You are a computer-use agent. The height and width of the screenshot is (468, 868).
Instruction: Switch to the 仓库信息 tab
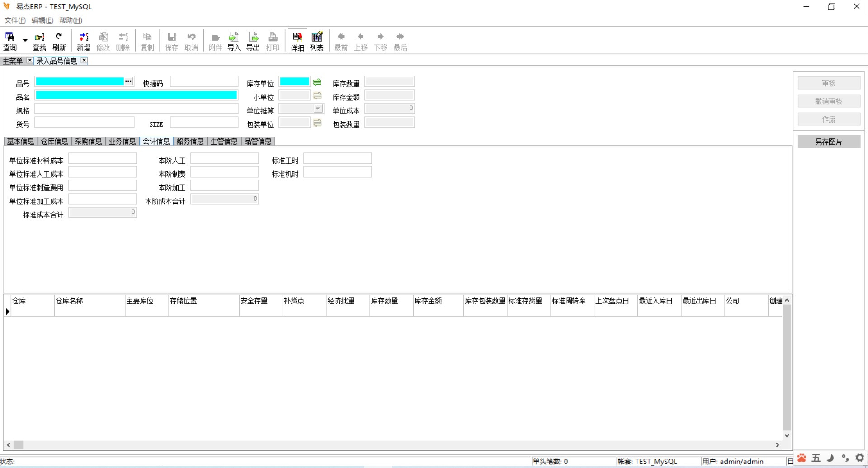pos(54,142)
